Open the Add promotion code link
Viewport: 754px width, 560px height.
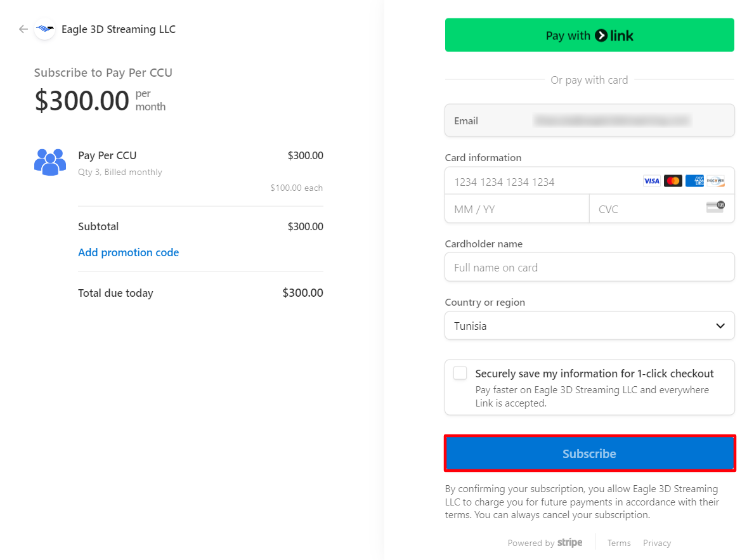(128, 252)
